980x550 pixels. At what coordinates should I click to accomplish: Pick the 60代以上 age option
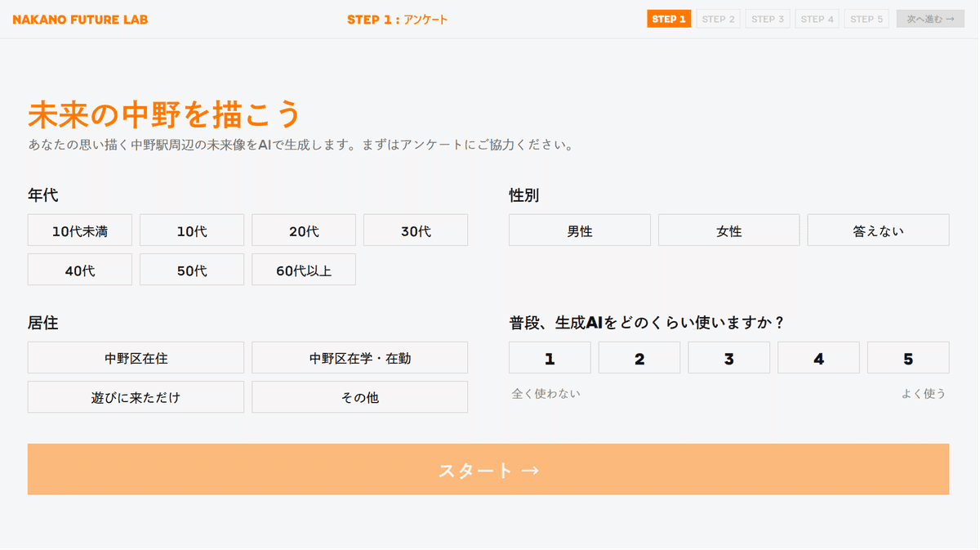(x=304, y=270)
